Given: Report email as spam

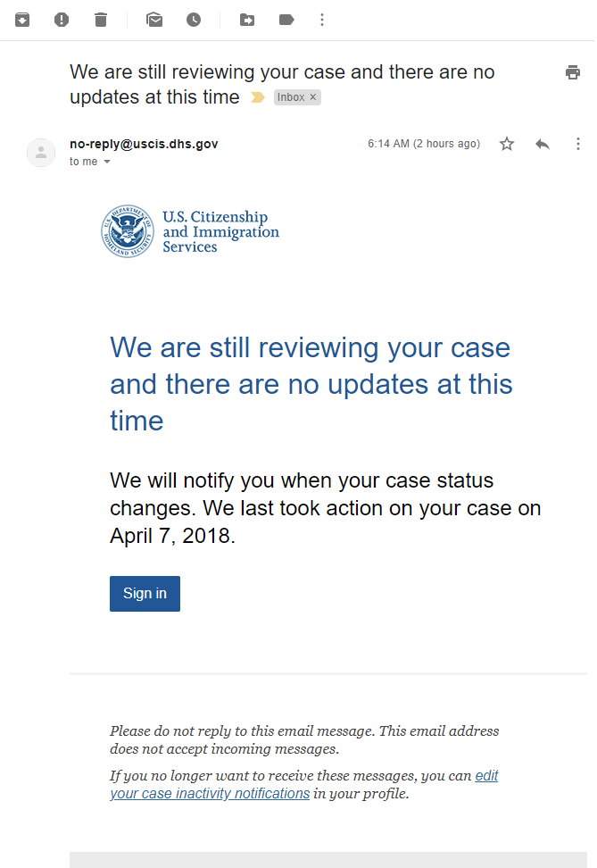Looking at the screenshot, I should (x=62, y=20).
